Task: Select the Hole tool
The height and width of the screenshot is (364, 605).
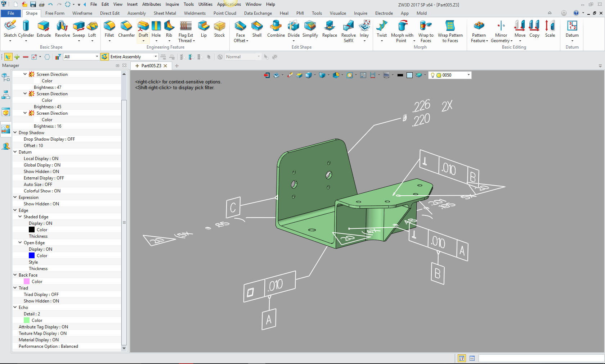Action: [x=156, y=29]
